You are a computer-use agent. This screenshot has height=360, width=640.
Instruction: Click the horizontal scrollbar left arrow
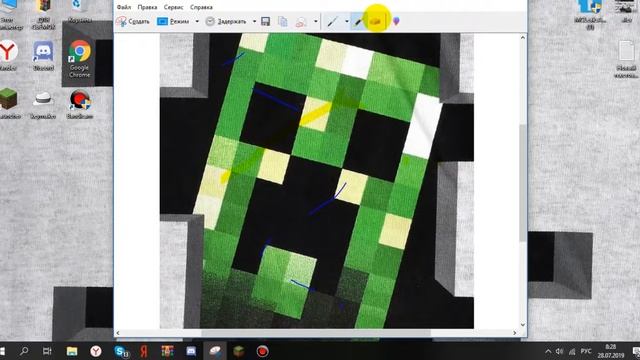(118, 333)
